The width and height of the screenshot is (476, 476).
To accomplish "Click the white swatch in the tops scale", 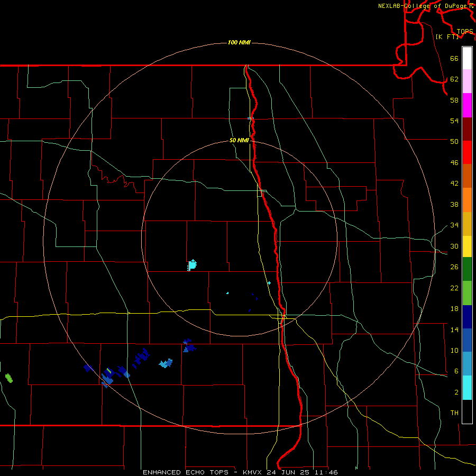I will (467, 58).
